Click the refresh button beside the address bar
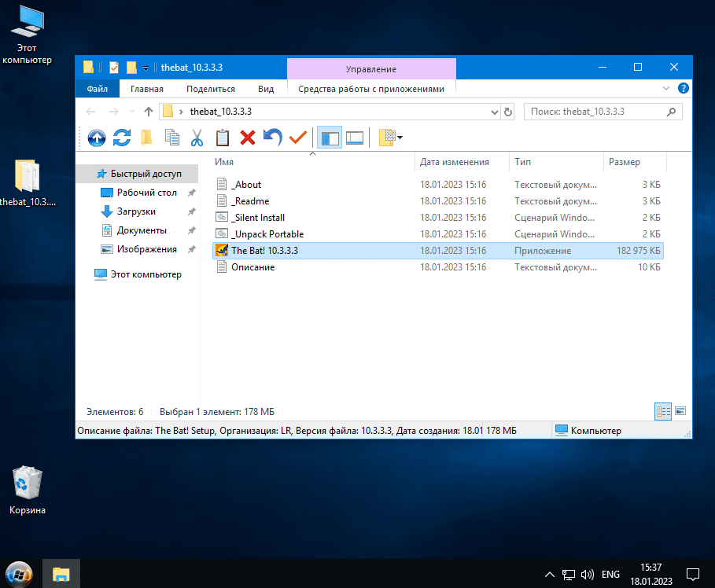This screenshot has width=715, height=588. pyautogui.click(x=508, y=112)
